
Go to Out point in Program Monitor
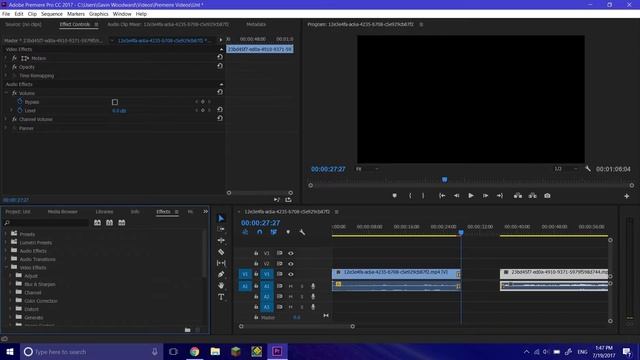[x=500, y=196]
